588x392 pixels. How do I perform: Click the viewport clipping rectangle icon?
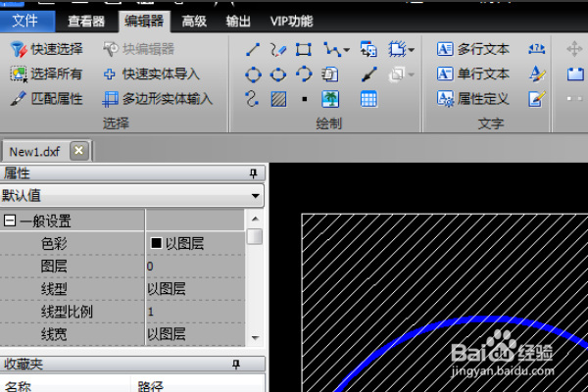point(397,49)
